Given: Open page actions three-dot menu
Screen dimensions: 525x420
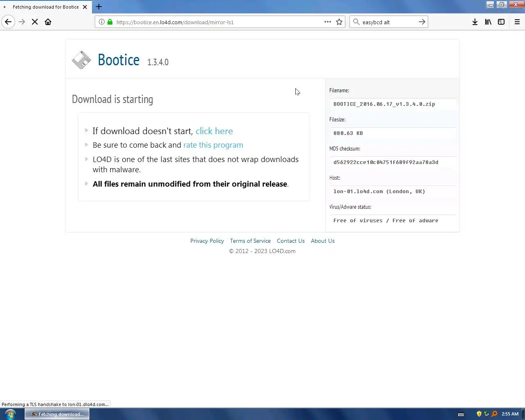Looking at the screenshot, I should point(328,22).
